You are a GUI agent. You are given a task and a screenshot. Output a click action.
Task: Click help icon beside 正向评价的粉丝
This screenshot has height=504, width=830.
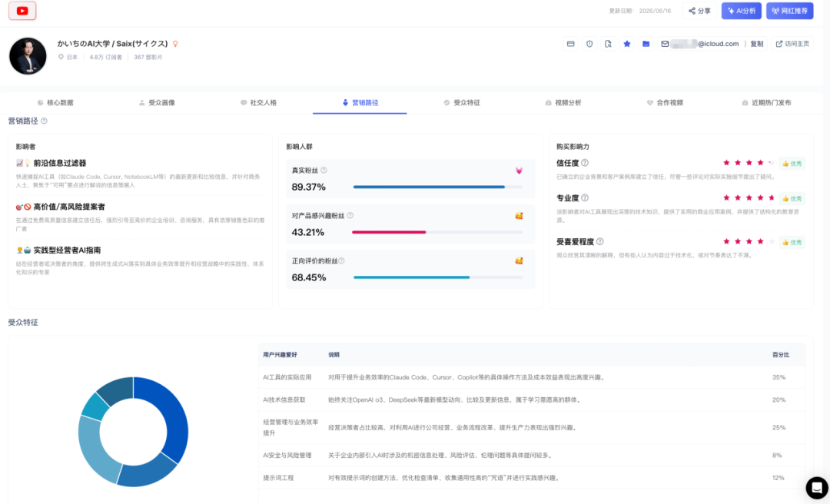341,260
